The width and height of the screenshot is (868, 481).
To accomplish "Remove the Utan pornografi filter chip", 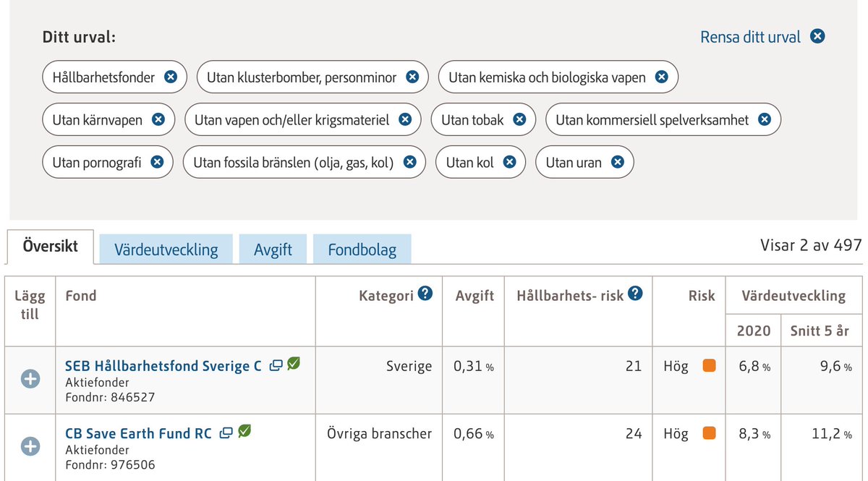I will click(x=157, y=163).
